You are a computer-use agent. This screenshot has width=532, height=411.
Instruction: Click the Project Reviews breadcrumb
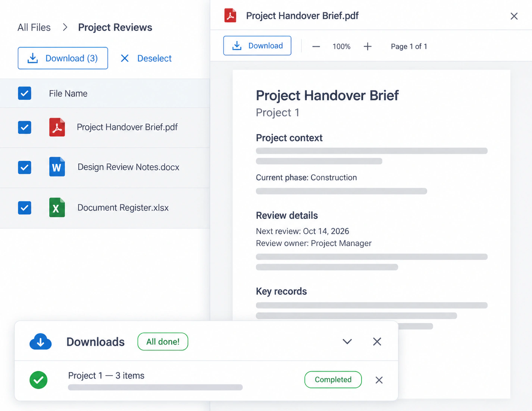tap(115, 27)
